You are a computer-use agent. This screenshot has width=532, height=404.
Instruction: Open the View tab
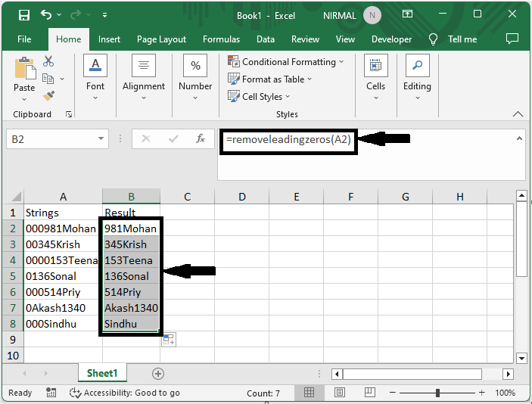tap(345, 39)
